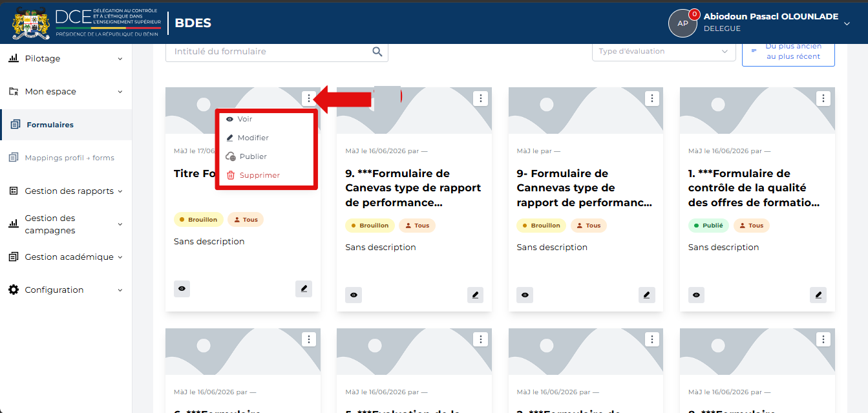Screen dimensions: 868x413
Task: Click the AP user avatar
Action: (683, 23)
